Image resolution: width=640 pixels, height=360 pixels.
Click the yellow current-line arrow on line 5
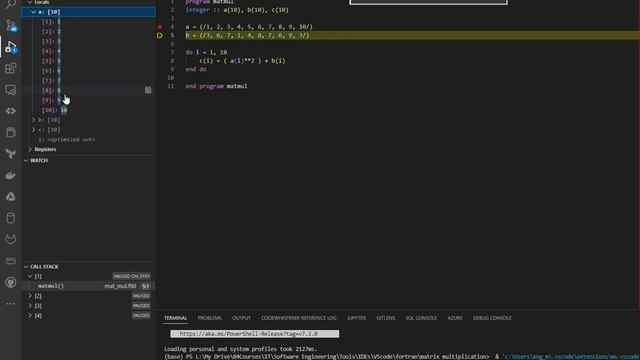click(160, 36)
